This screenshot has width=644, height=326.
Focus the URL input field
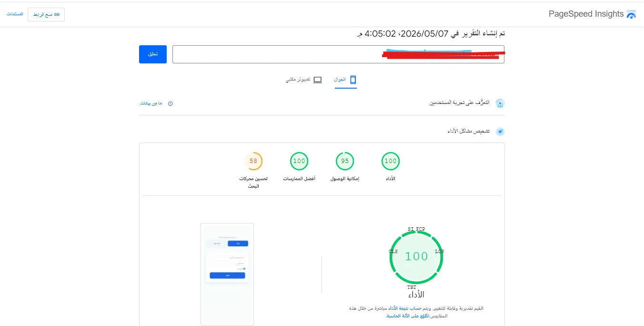(x=338, y=54)
